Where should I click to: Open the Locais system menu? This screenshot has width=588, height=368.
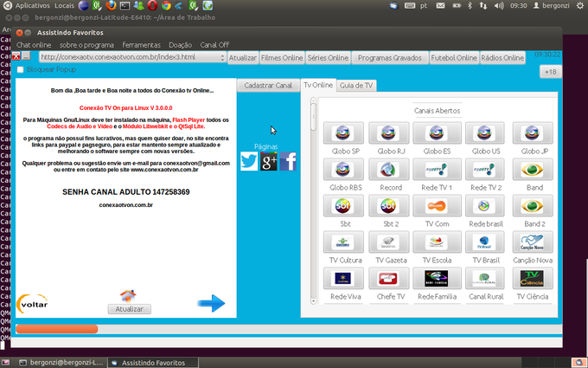(x=64, y=6)
